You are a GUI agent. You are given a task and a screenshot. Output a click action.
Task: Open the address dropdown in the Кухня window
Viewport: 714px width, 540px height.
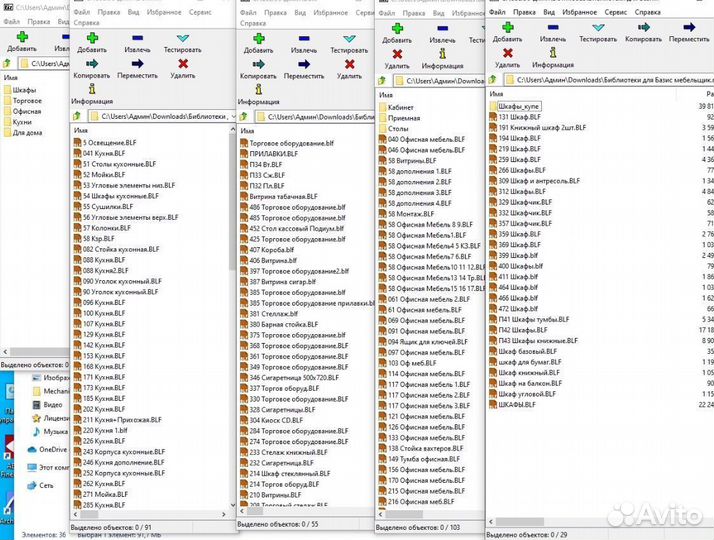click(232, 116)
